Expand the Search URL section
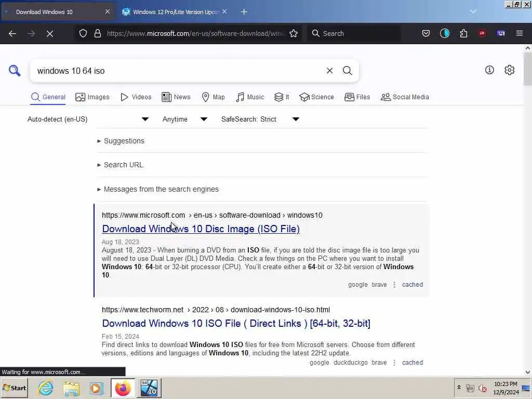 click(121, 165)
